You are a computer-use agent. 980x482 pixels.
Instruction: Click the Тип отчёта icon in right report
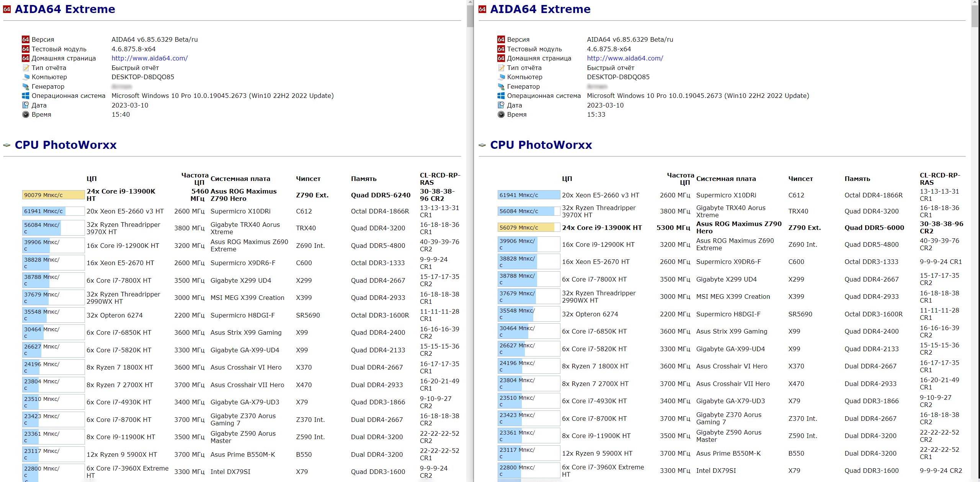click(501, 68)
